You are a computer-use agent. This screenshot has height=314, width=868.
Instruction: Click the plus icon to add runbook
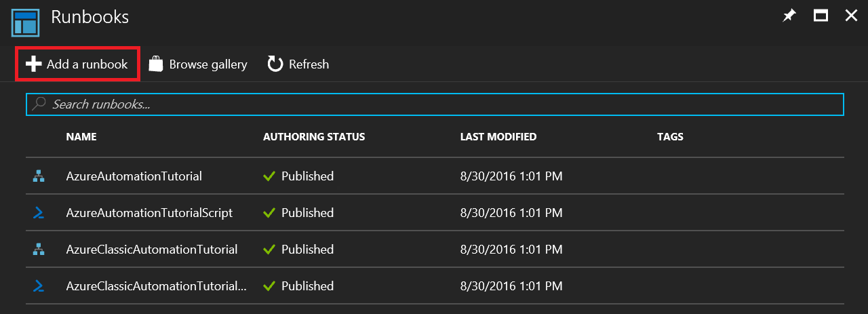[x=33, y=64]
